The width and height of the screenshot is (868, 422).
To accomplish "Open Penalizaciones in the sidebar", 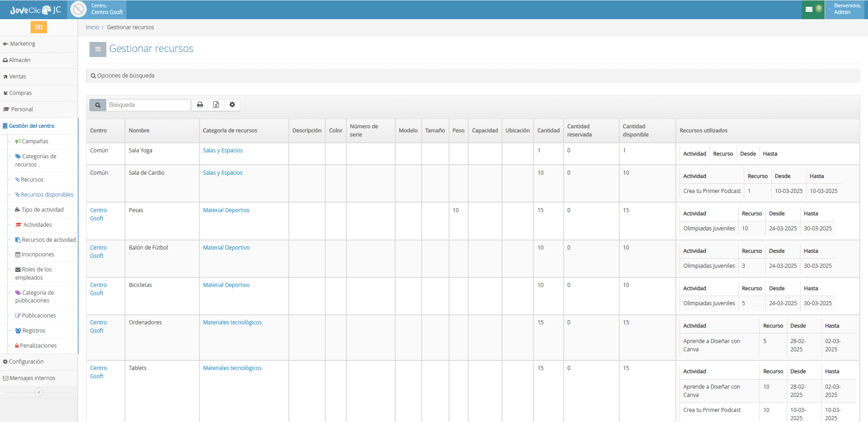I will point(36,346).
